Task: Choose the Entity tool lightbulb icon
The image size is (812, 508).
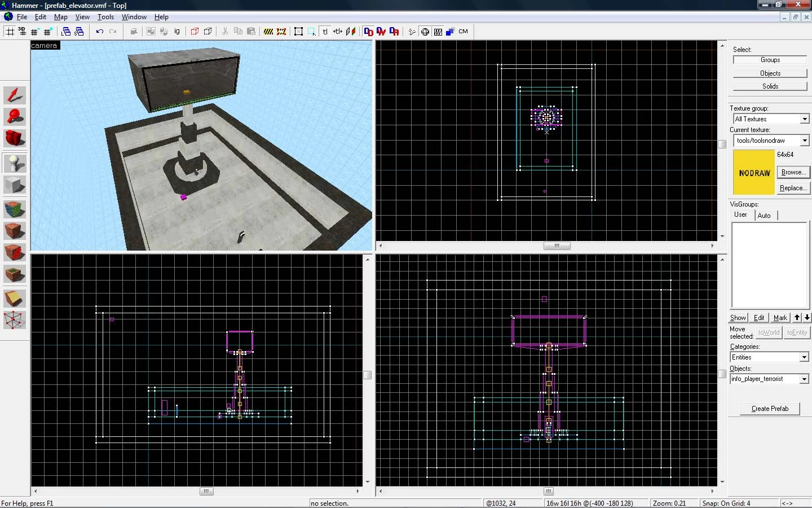Action: pos(15,164)
